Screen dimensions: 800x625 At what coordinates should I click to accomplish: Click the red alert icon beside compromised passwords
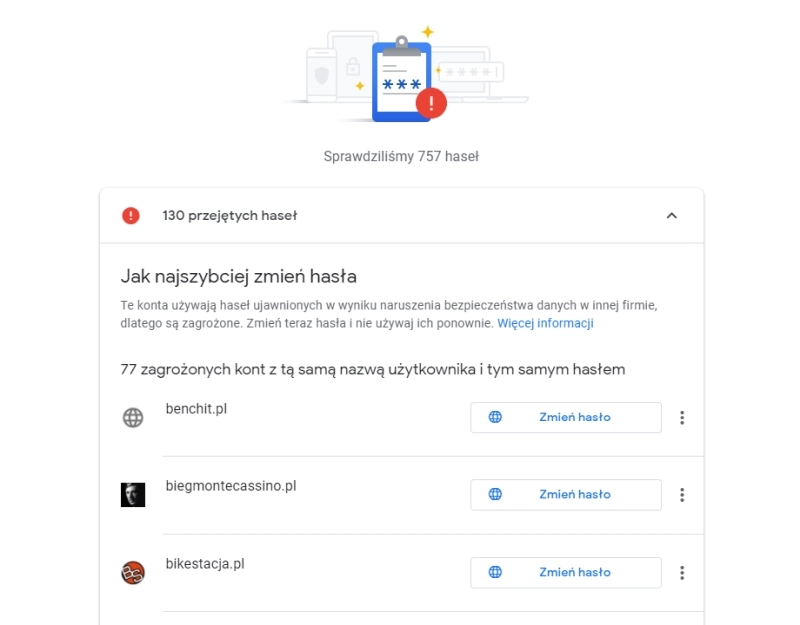click(131, 215)
